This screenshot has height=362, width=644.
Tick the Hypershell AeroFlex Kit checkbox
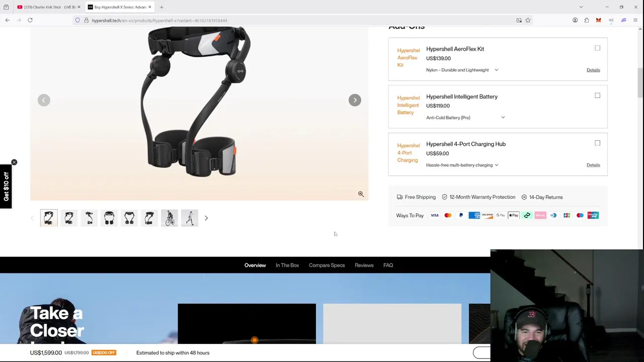[597, 48]
